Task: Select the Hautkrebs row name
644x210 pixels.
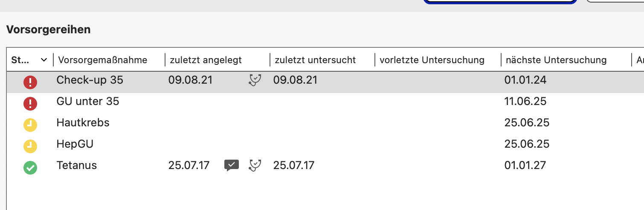Action: [x=83, y=123]
